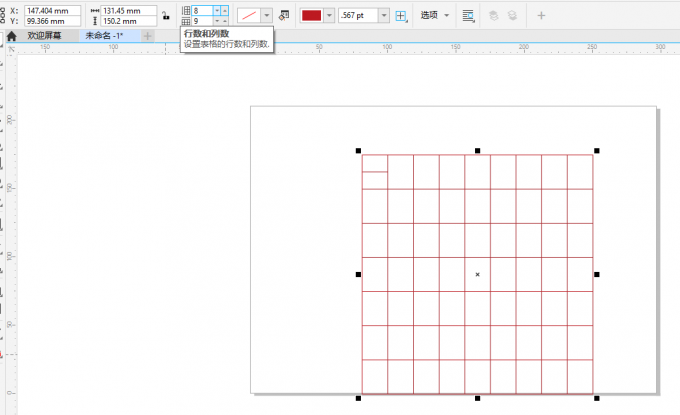Click the height field 150.2 mm

pyautogui.click(x=128, y=21)
